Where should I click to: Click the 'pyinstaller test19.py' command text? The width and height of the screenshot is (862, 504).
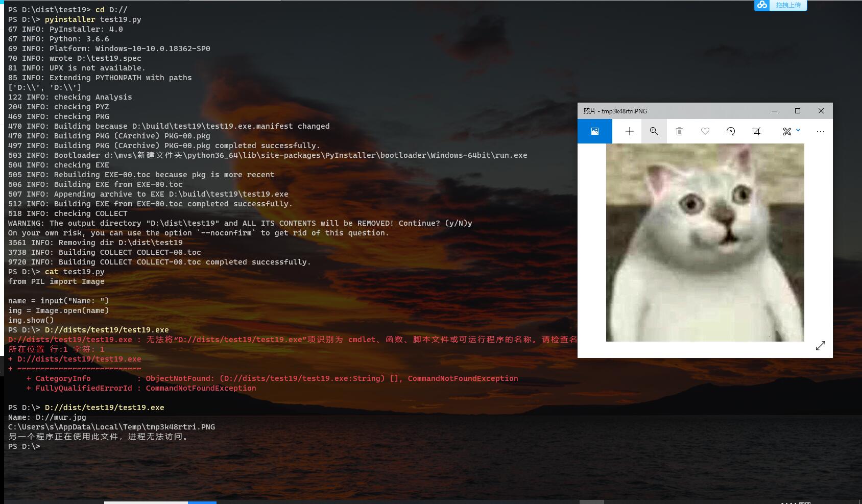[93, 19]
